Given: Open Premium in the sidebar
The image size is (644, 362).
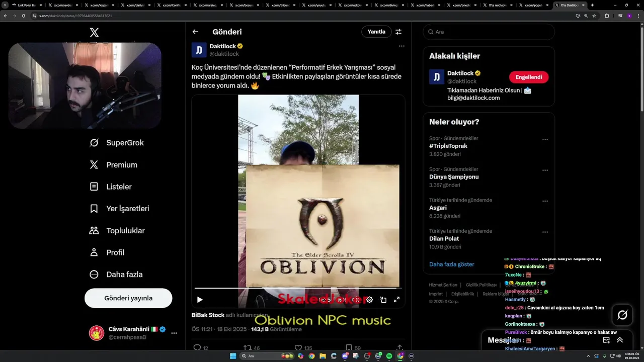Looking at the screenshot, I should pyautogui.click(x=113, y=165).
